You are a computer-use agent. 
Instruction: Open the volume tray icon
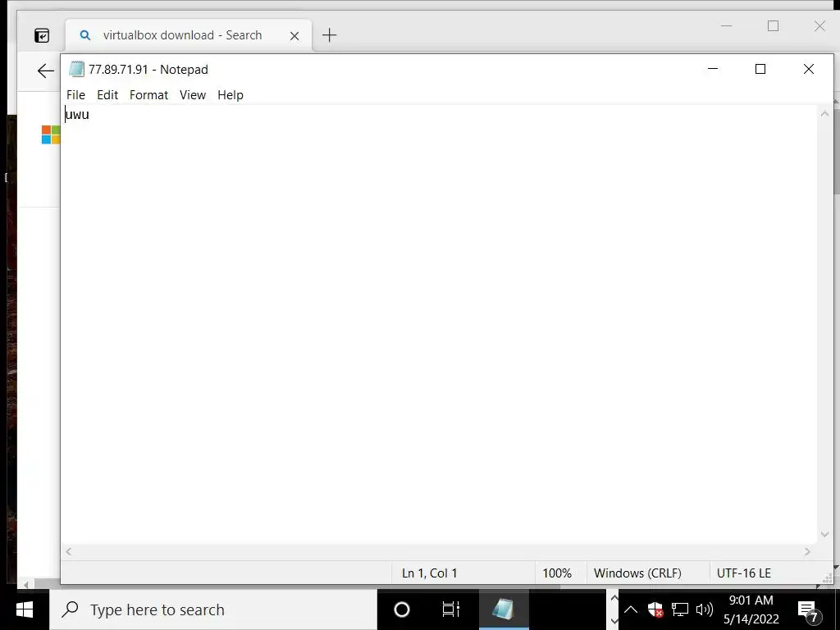click(704, 609)
